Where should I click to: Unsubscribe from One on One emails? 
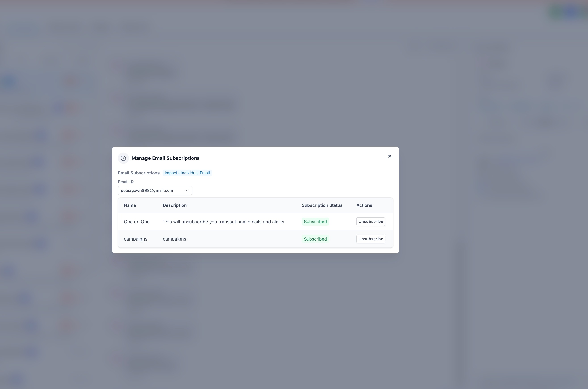[x=370, y=222]
